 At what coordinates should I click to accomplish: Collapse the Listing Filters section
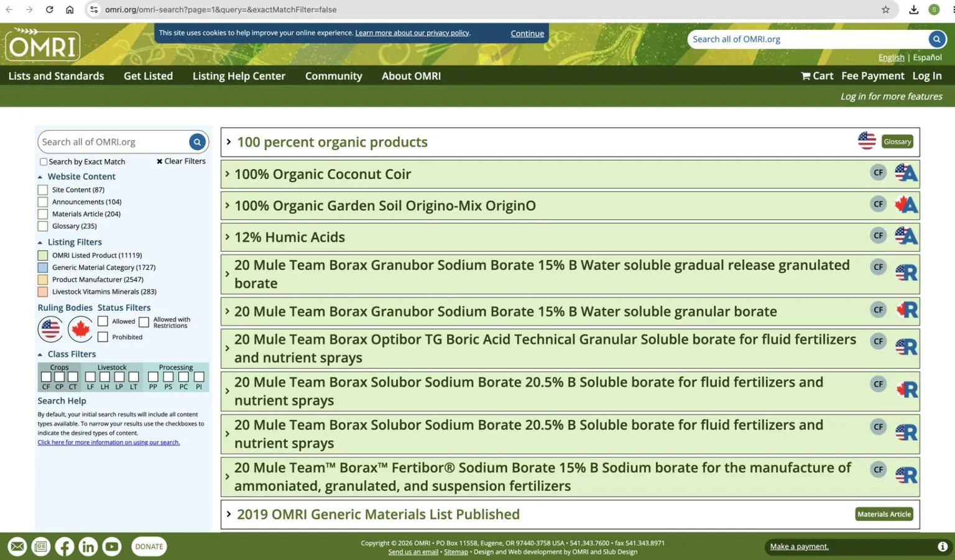(40, 242)
